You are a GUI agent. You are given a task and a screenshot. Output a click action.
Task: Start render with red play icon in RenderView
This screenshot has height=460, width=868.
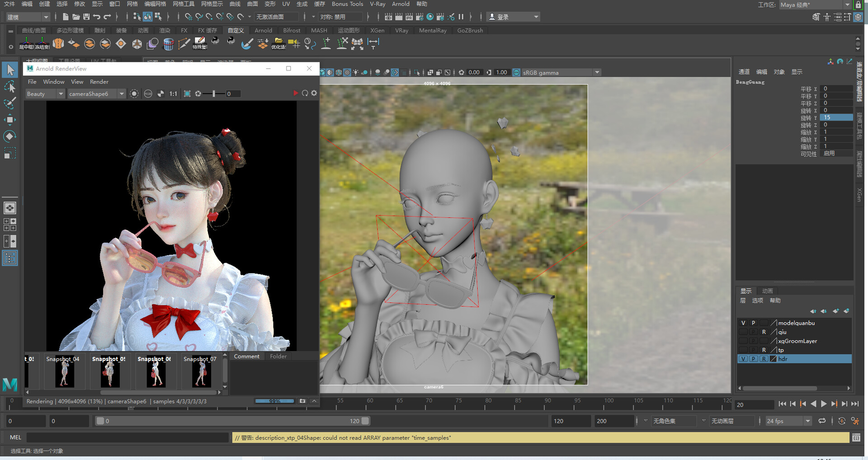coord(295,93)
